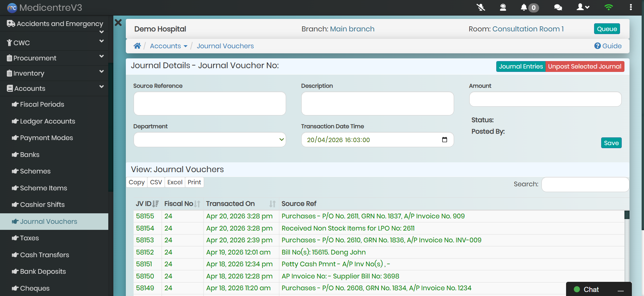Viewport: 644px width, 296px height.
Task: Click the Wi-Fi connection status icon
Action: point(609,7)
